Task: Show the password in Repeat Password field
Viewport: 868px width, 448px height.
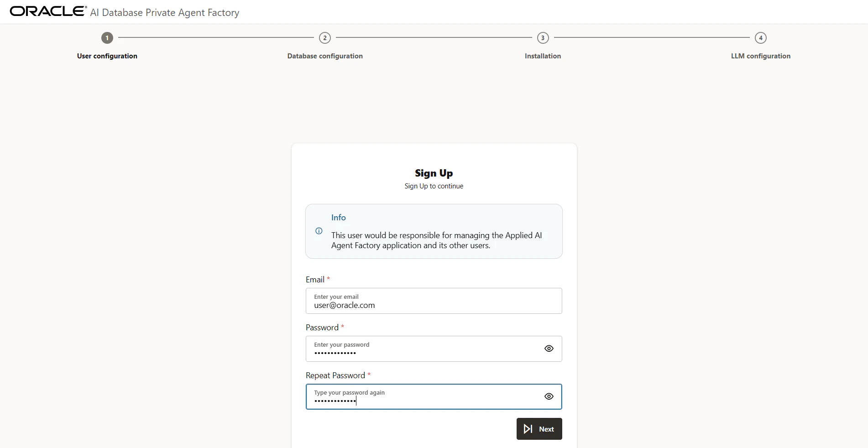Action: pyautogui.click(x=549, y=396)
